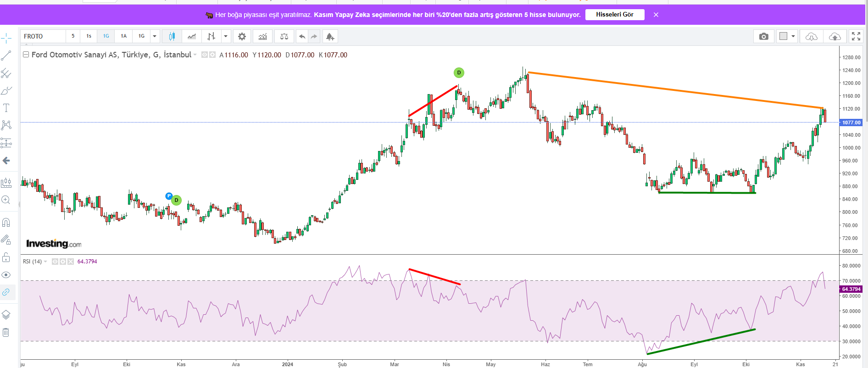Close the purple promotion banner

click(656, 15)
